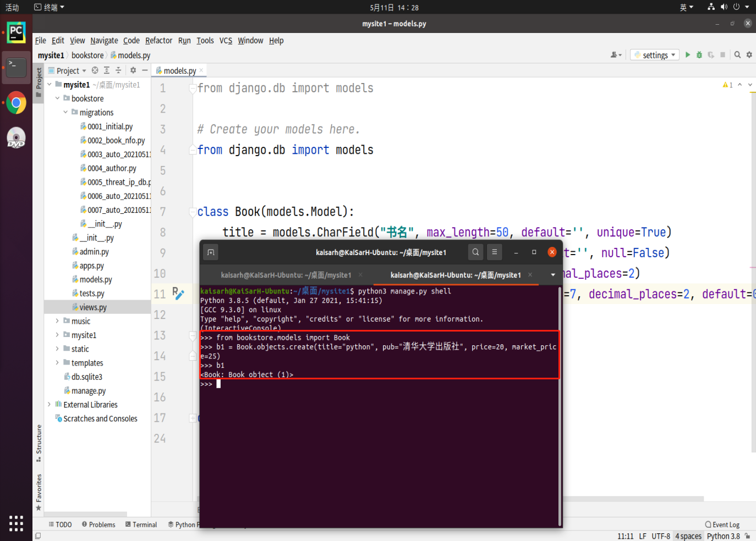Add a new terminal tab
Image resolution: width=756 pixels, height=541 pixels.
coord(211,252)
